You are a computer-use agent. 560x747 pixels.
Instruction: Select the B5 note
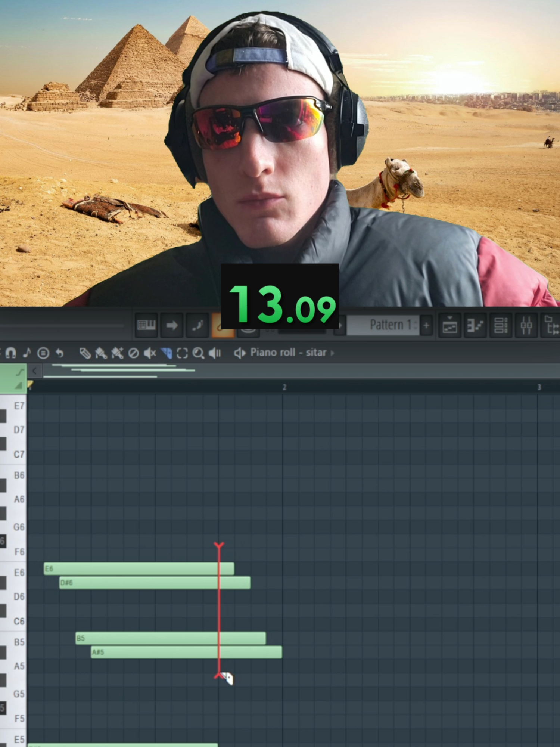point(171,638)
